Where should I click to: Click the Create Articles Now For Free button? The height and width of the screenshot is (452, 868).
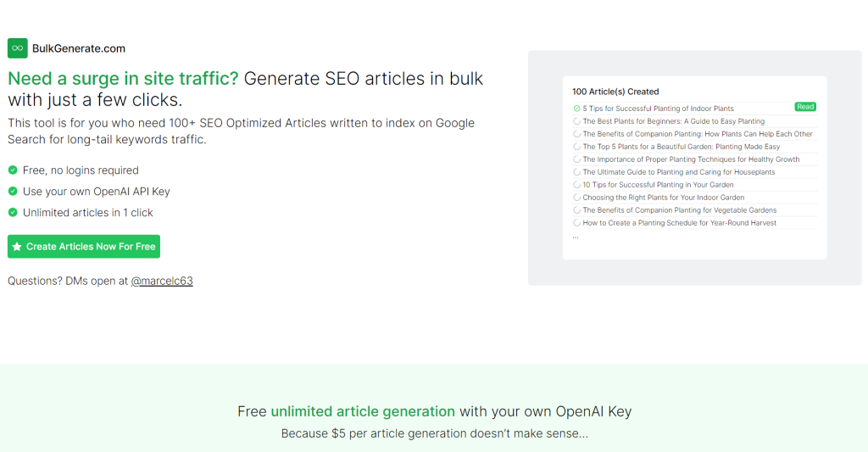(84, 247)
